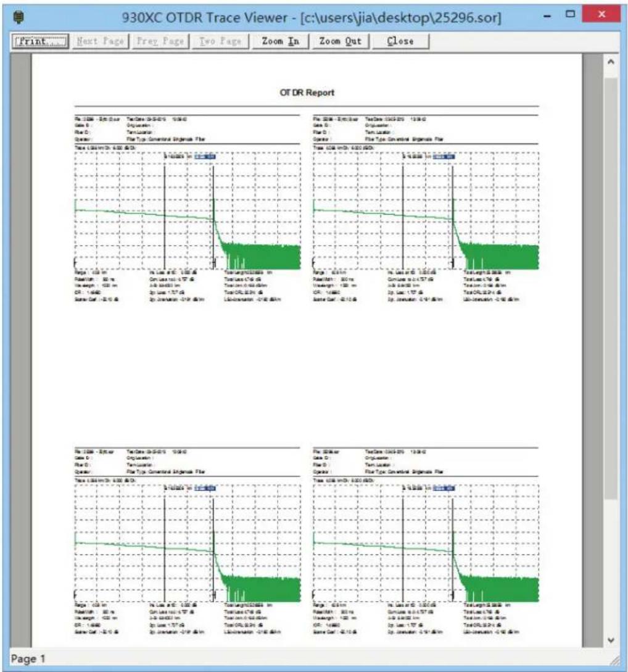
Task: Click the vertical scrollbar thumb
Action: click(x=611, y=288)
